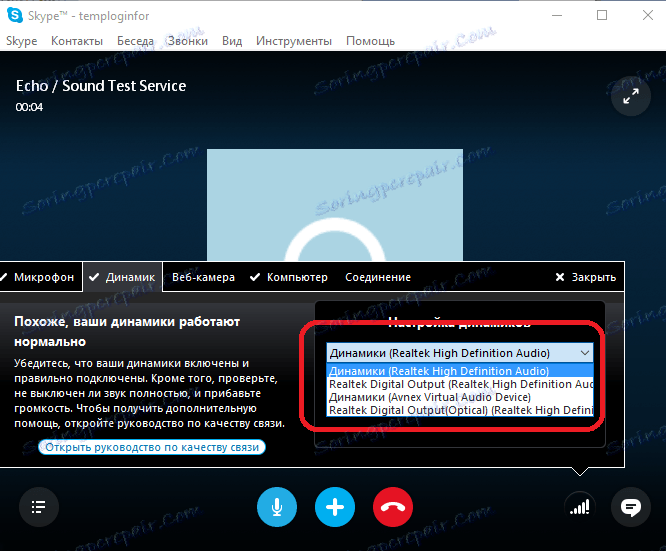Open the Skype menu
The image size is (666, 551).
pyautogui.click(x=22, y=41)
